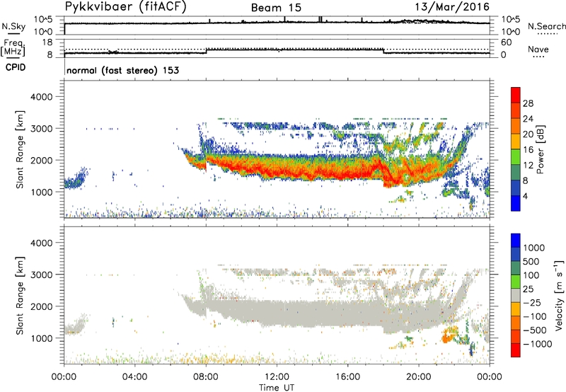This screenshot has height=392, width=566.
Task: Click 'normal (fast stereo) 153' text
Action: pos(122,70)
